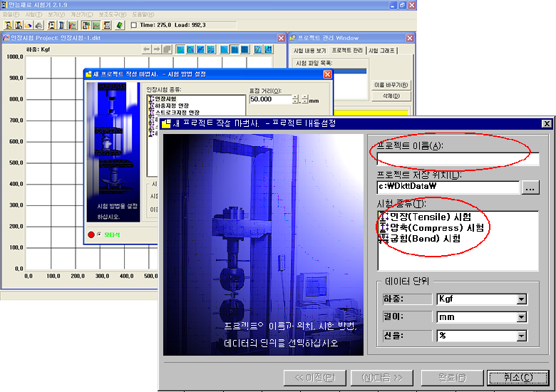Click the 프로젝트 이름 input field
556x392 pixels.
point(458,159)
